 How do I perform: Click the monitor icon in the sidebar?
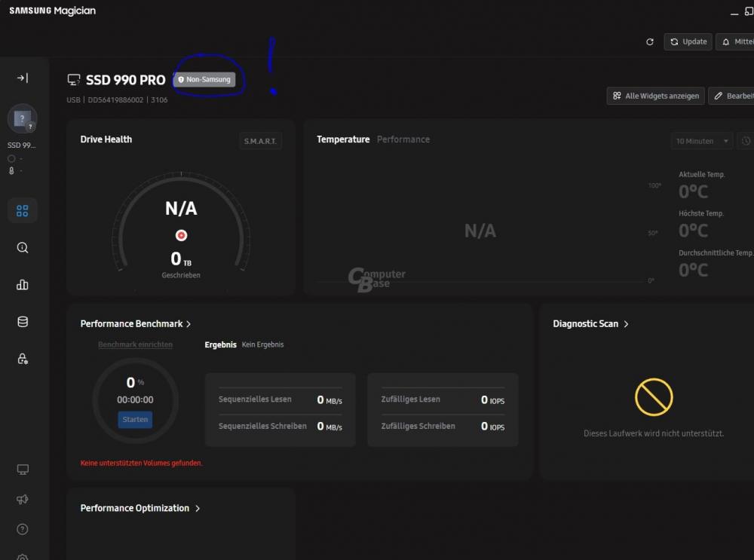[23, 470]
